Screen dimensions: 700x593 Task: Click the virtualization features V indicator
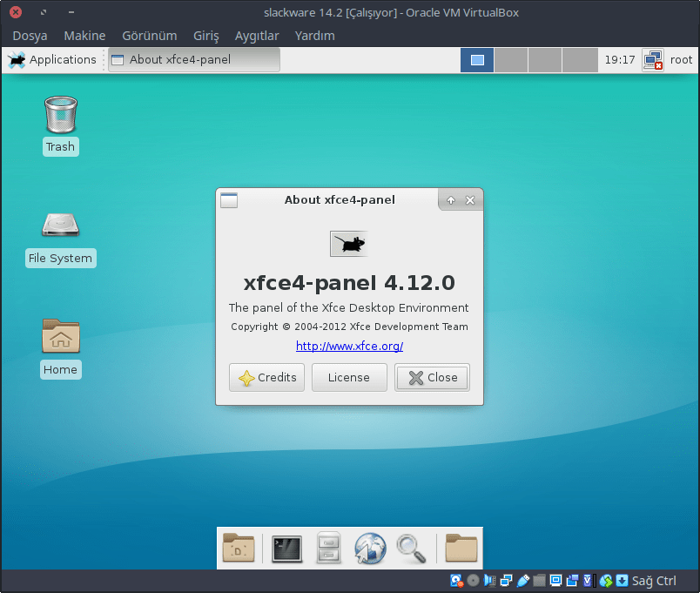click(589, 581)
